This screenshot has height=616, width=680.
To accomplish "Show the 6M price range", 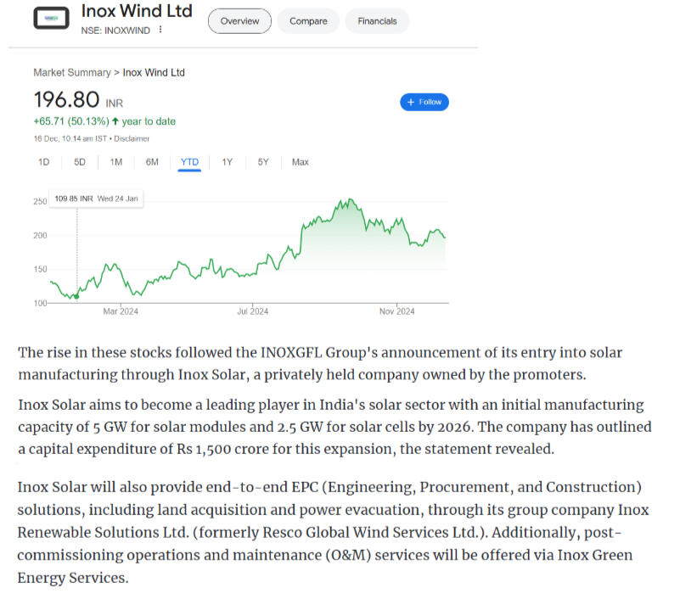I will 152,162.
